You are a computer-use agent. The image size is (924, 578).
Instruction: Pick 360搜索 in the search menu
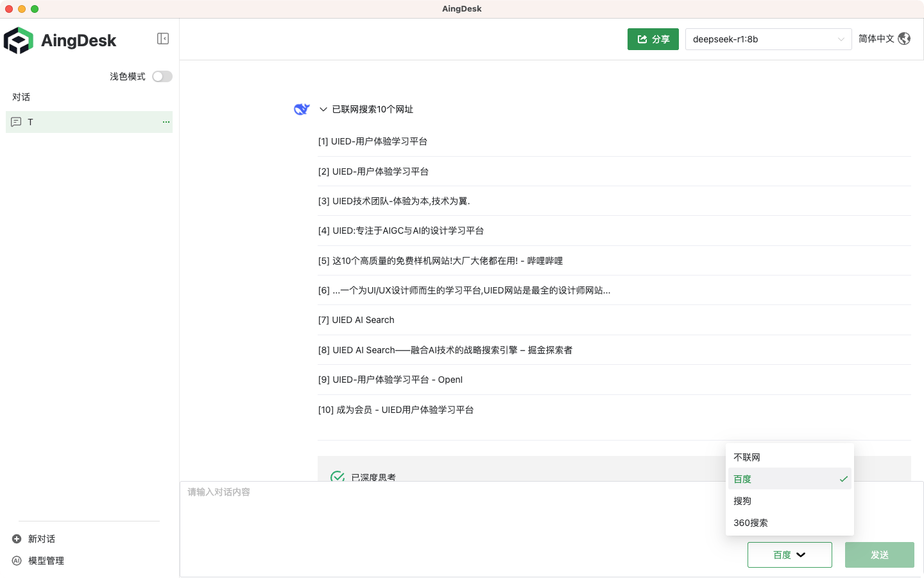point(789,523)
